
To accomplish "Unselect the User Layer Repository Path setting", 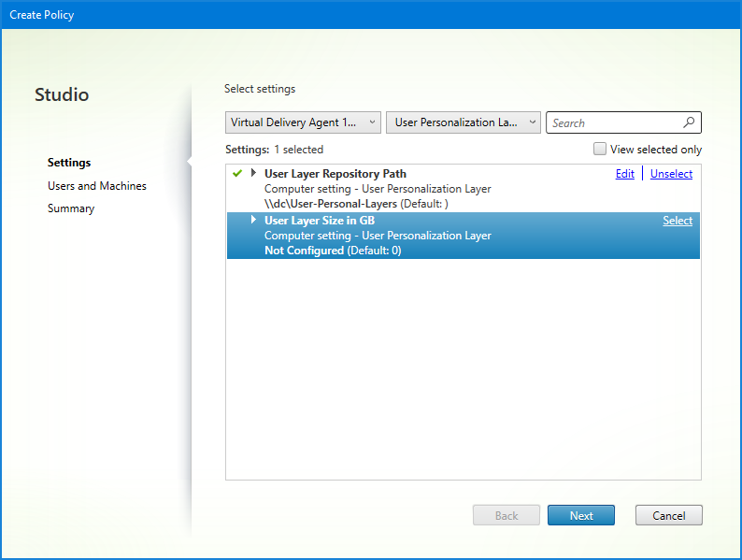I will point(671,174).
